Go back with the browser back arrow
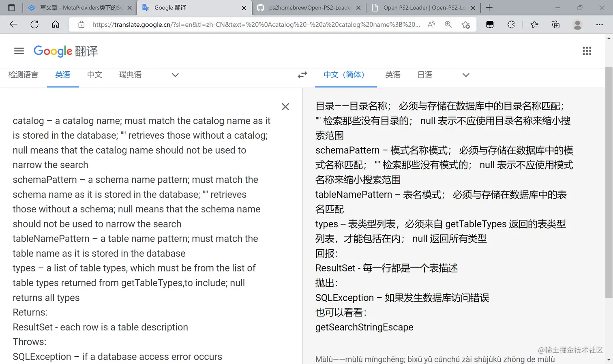 pyautogui.click(x=13, y=24)
